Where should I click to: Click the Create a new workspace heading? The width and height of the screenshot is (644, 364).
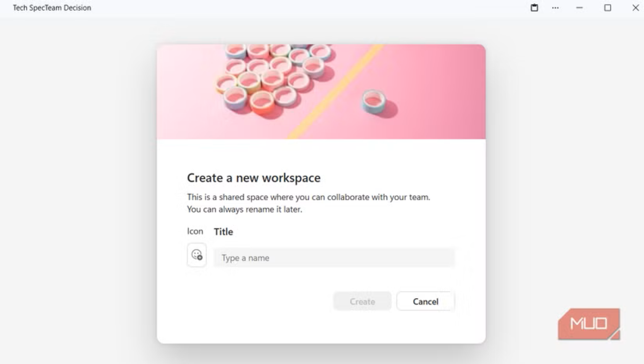pos(253,178)
